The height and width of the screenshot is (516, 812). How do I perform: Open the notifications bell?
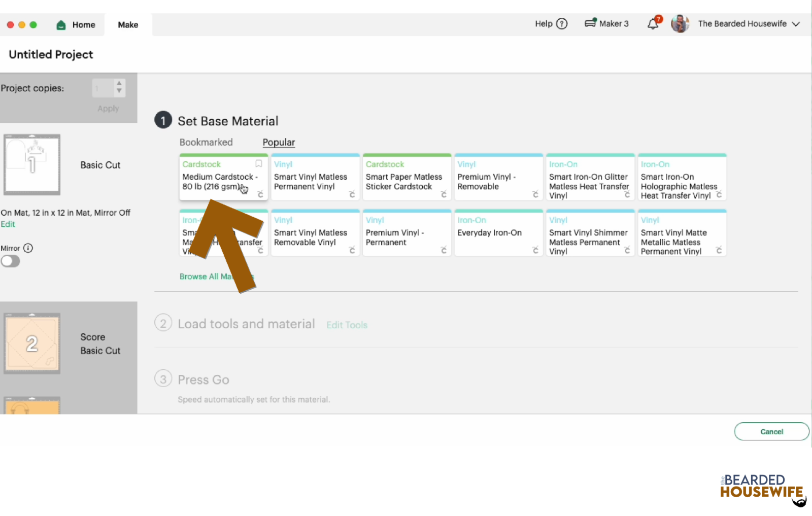[653, 23]
